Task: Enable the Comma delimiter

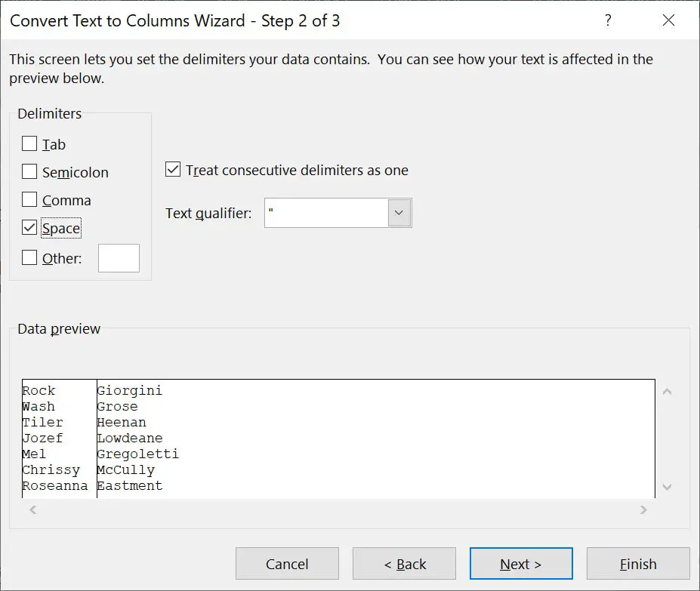Action: pyautogui.click(x=29, y=200)
